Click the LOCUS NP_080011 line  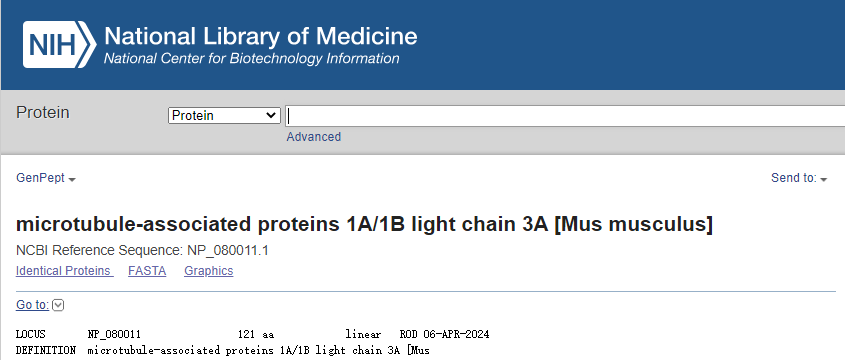coord(252,335)
